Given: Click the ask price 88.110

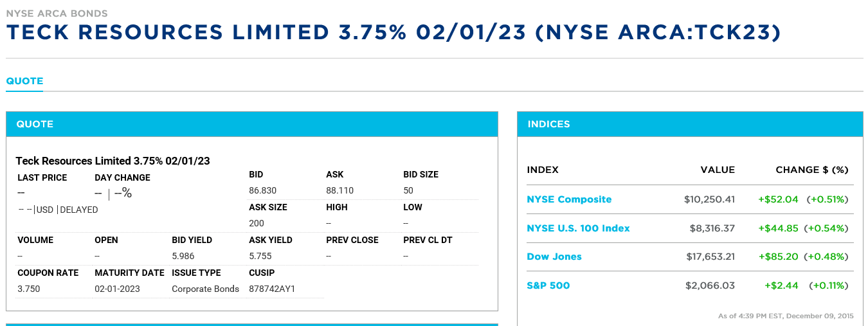Looking at the screenshot, I should pos(339,190).
